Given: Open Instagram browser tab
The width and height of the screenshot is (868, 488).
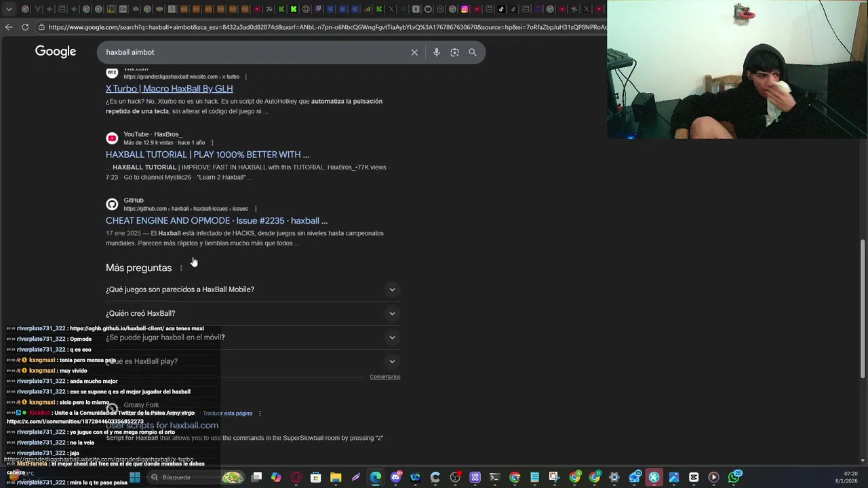Looking at the screenshot, I should (x=465, y=9).
